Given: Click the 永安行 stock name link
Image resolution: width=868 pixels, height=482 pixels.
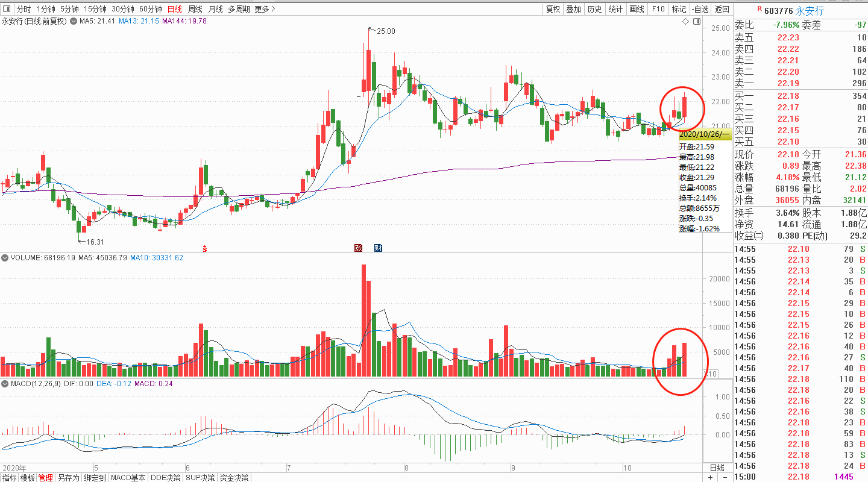Looking at the screenshot, I should [x=810, y=11].
